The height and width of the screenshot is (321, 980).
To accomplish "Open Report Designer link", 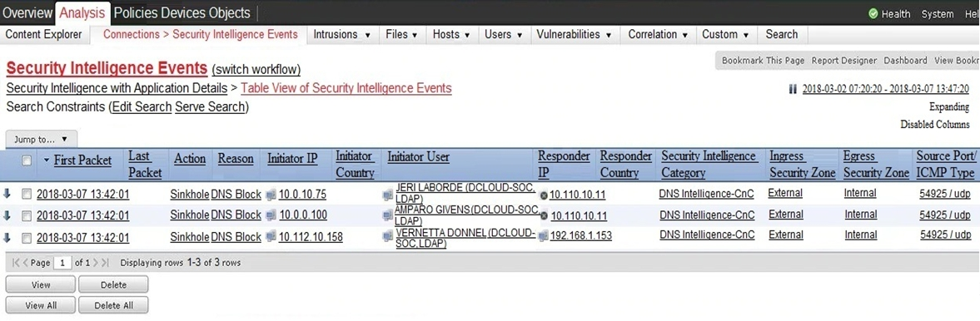I will pyautogui.click(x=843, y=61).
